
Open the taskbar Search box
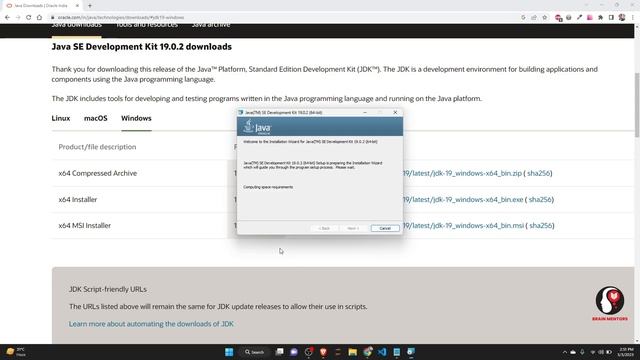(255, 352)
